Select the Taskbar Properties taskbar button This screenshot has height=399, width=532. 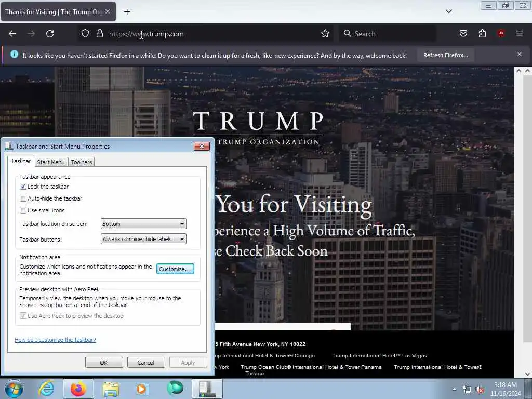(207, 389)
